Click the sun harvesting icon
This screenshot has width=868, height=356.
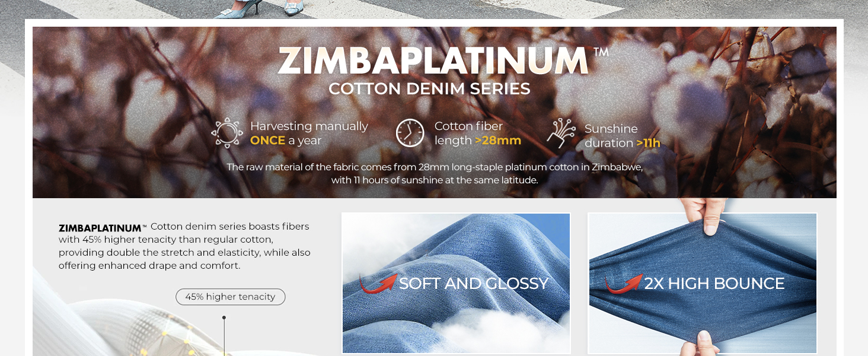(x=228, y=133)
